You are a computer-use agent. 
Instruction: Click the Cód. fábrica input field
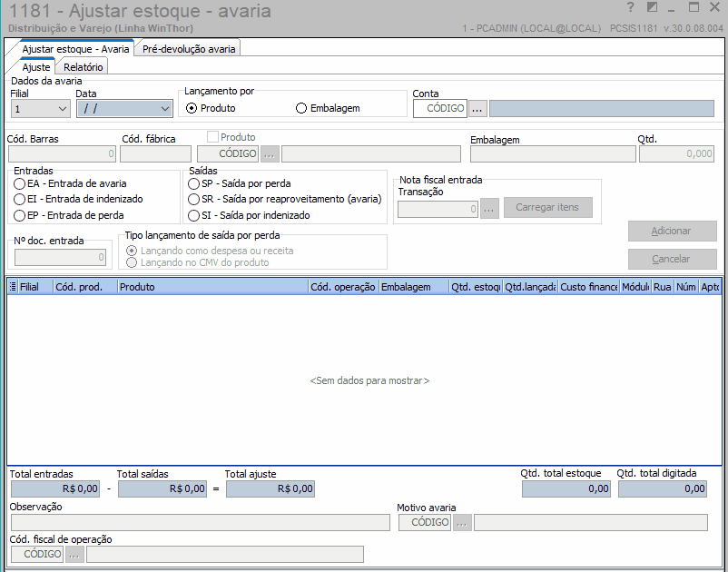point(155,154)
